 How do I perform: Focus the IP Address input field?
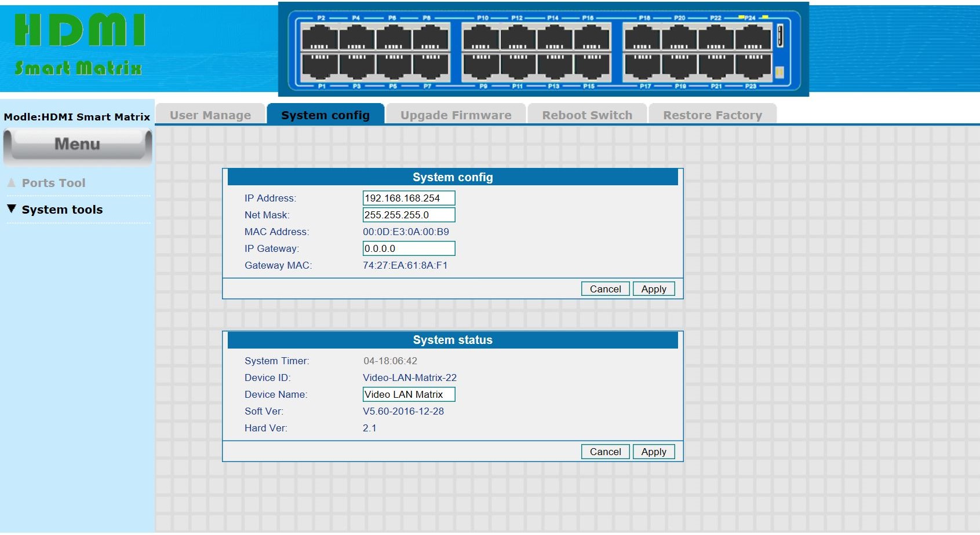(409, 198)
